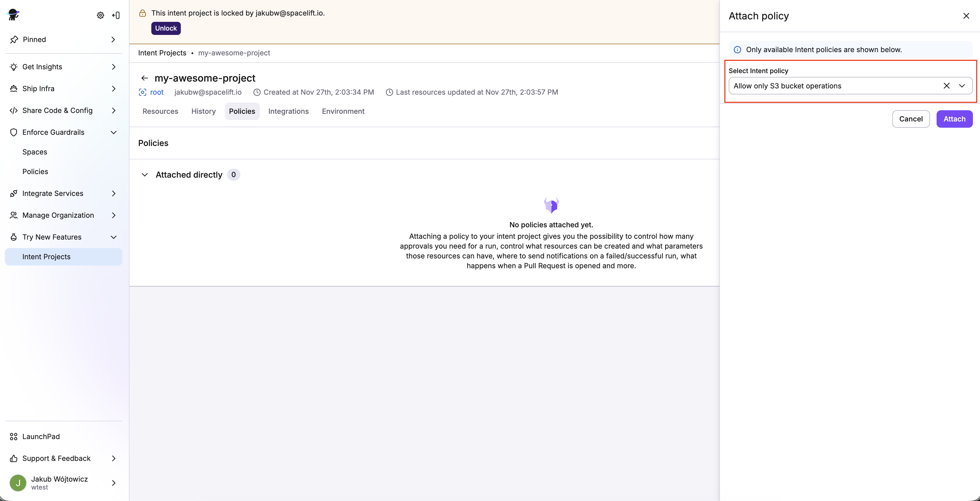Select the Pinned pin icon
The image size is (980, 501).
tap(14, 40)
